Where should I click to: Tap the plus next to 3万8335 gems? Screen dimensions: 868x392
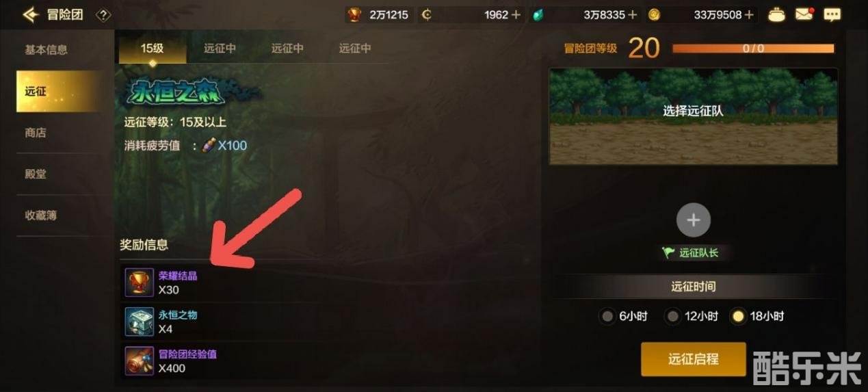point(633,14)
